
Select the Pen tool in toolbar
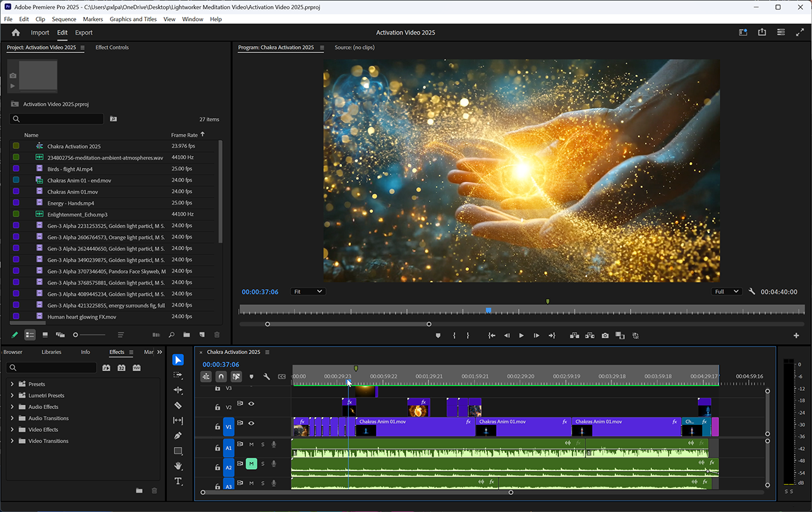tap(178, 436)
